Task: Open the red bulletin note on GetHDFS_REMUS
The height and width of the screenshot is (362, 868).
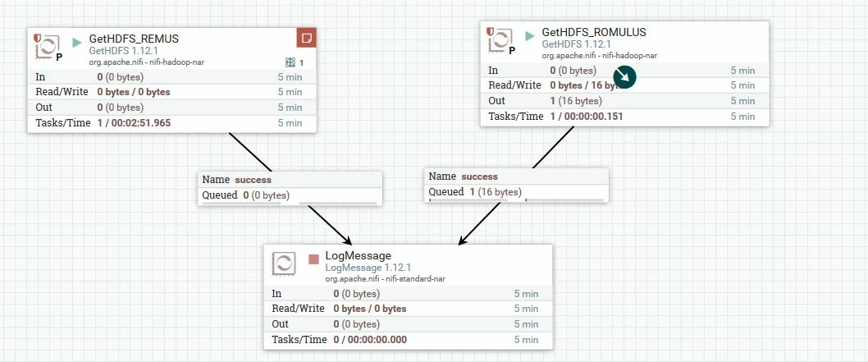Action: click(x=307, y=38)
